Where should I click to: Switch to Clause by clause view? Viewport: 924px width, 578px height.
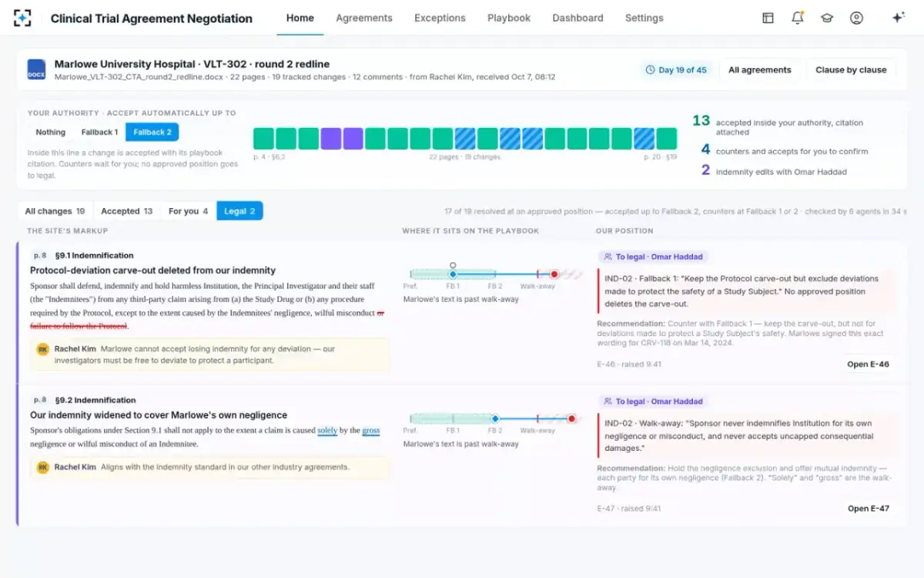pyautogui.click(x=851, y=69)
